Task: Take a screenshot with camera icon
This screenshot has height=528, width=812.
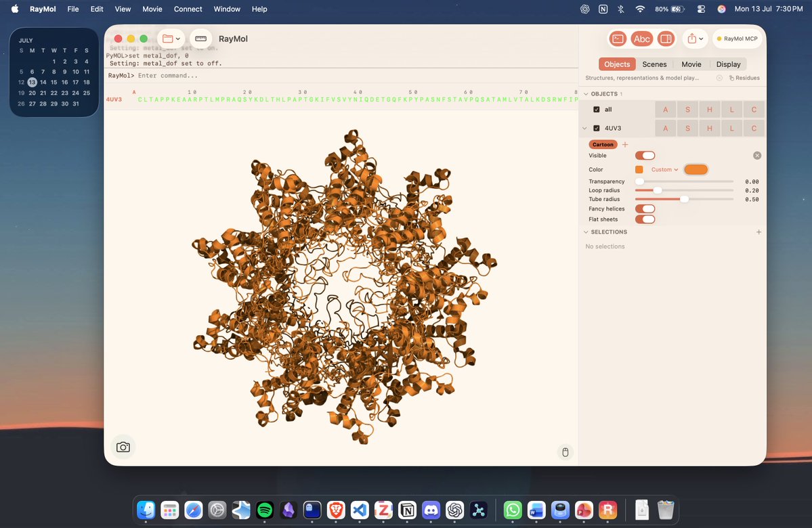Action: point(123,447)
